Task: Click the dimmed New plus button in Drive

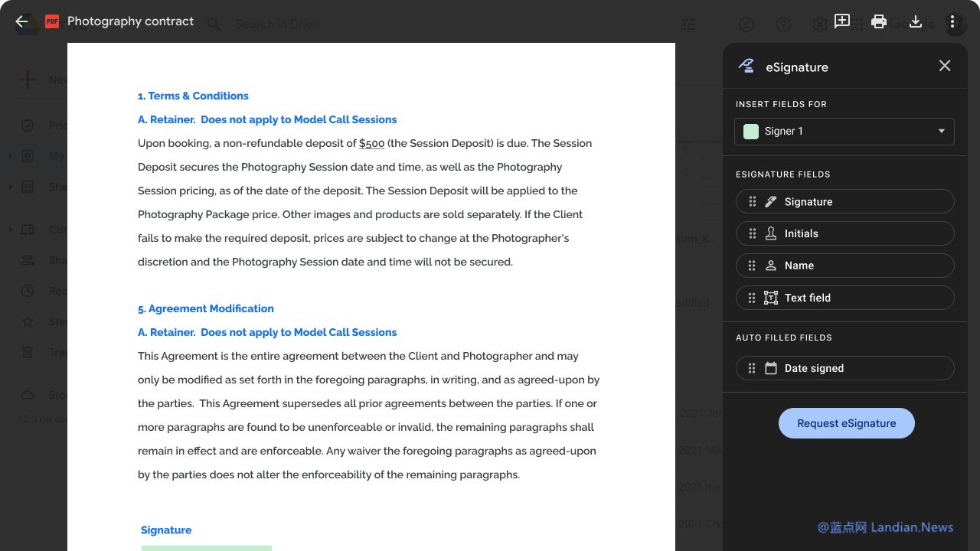Action: coord(28,80)
